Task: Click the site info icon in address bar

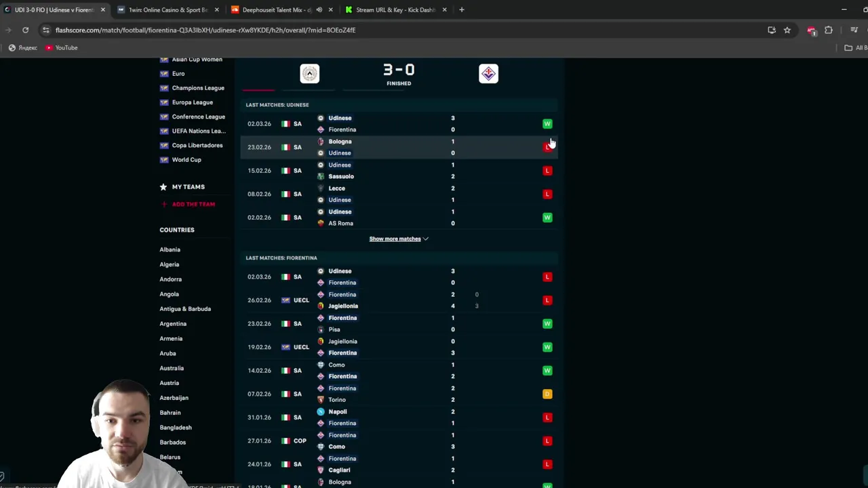Action: click(45, 30)
